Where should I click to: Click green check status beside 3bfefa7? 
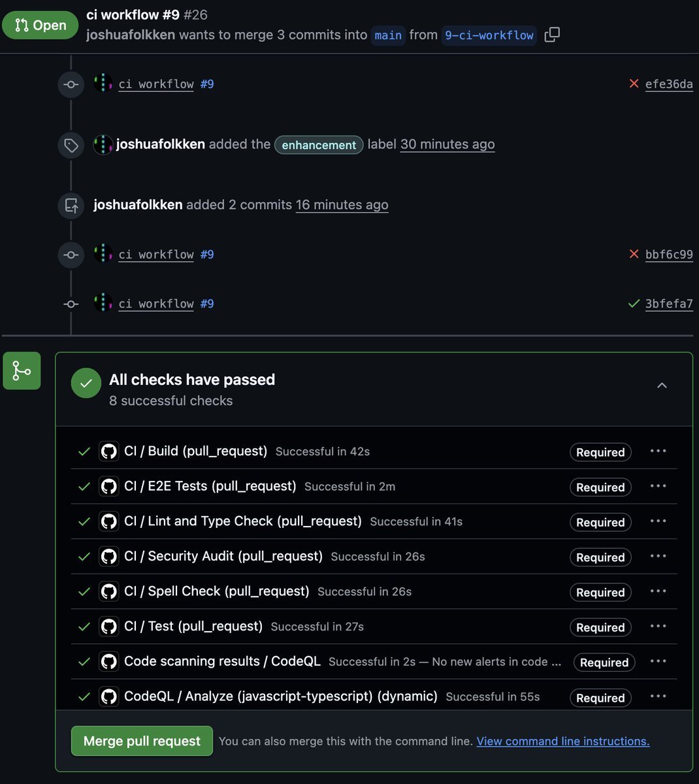click(634, 304)
